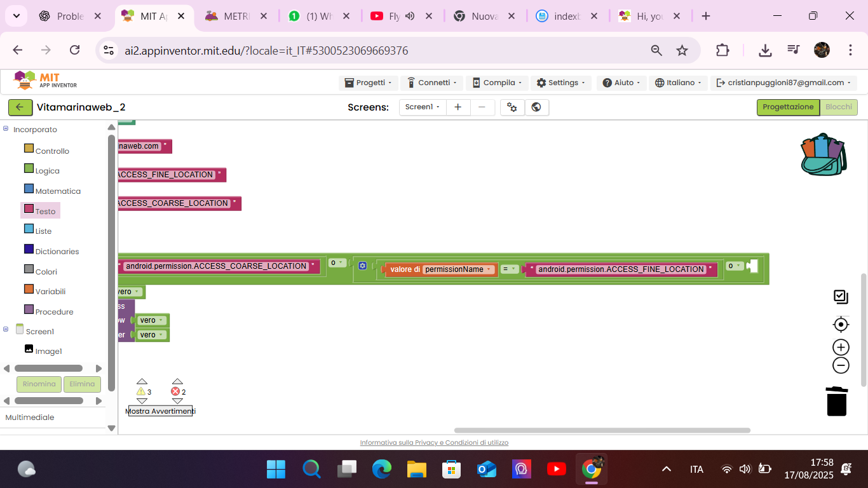
Task: Click Mostra Avvertimenti button
Action: [160, 411]
